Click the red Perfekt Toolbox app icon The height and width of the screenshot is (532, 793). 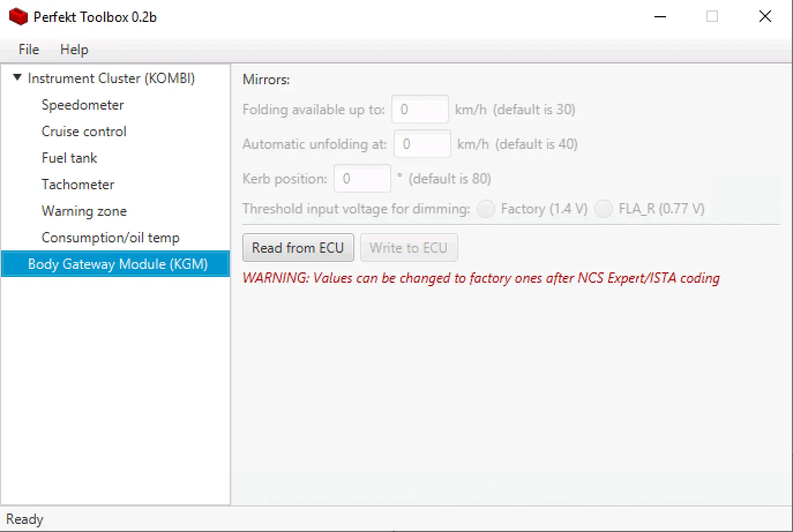(x=18, y=17)
